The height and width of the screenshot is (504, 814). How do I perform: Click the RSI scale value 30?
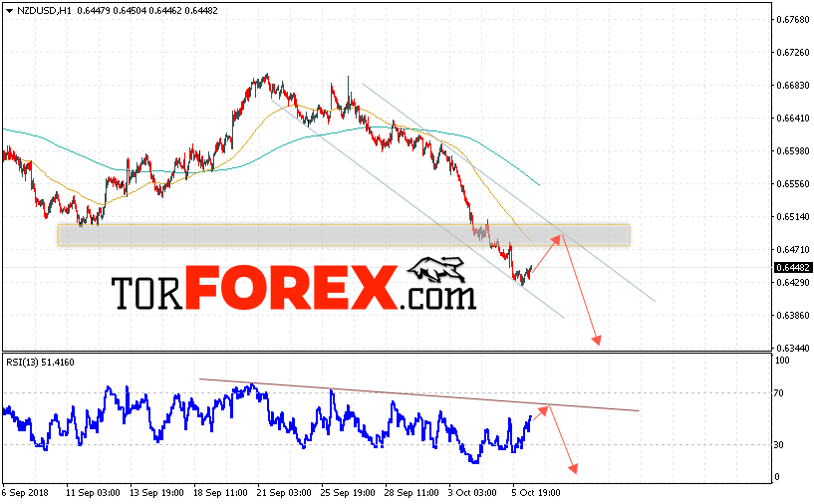(x=779, y=445)
